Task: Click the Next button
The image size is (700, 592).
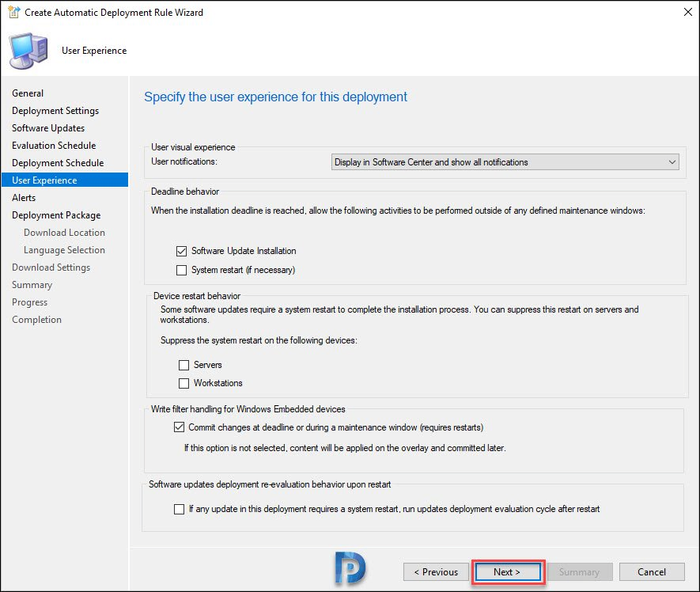Action: (x=508, y=572)
